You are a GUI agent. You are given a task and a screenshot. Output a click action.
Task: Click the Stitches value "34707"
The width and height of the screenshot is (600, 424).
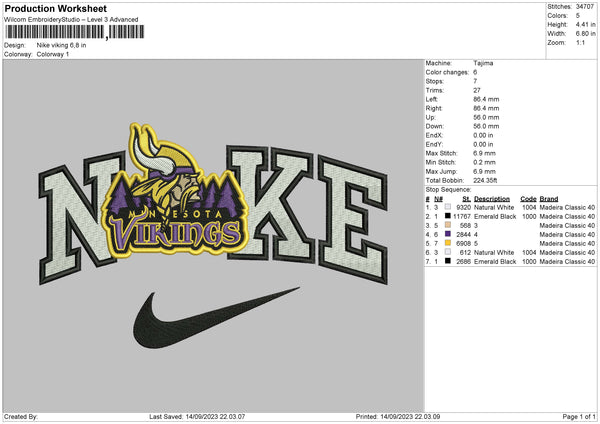point(585,7)
